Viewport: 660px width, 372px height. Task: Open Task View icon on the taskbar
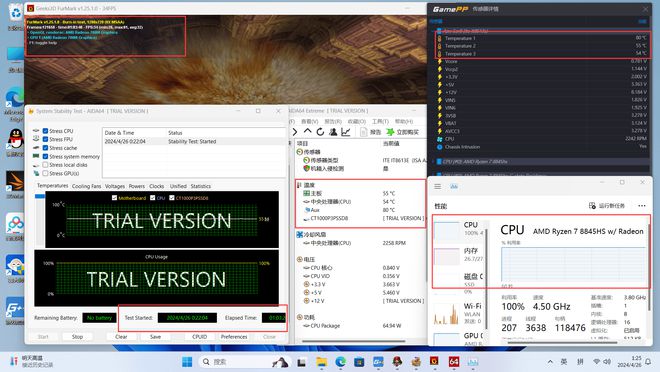click(x=302, y=362)
